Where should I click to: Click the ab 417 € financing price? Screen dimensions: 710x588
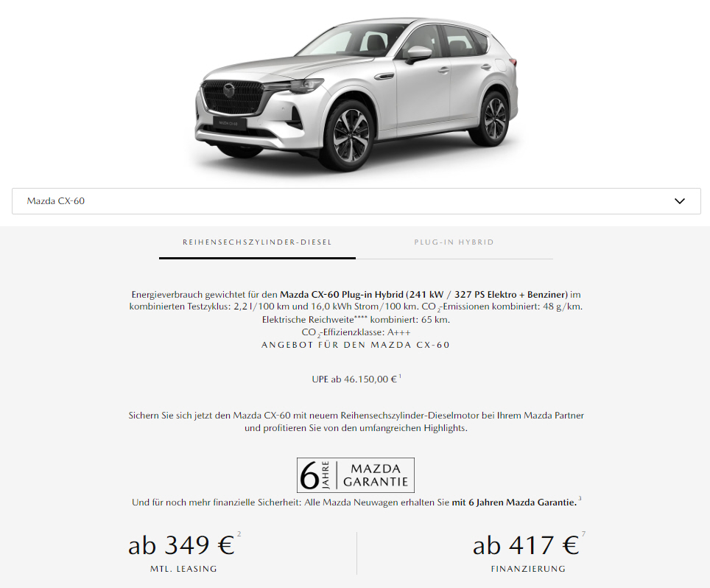coord(526,545)
